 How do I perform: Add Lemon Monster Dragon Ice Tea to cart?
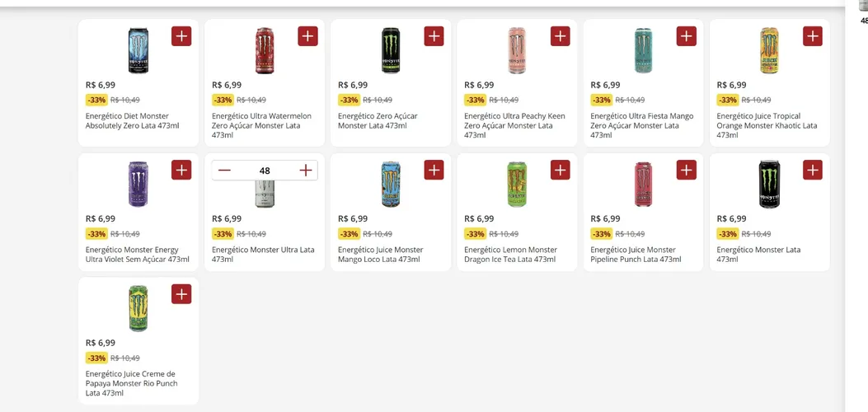pos(561,170)
